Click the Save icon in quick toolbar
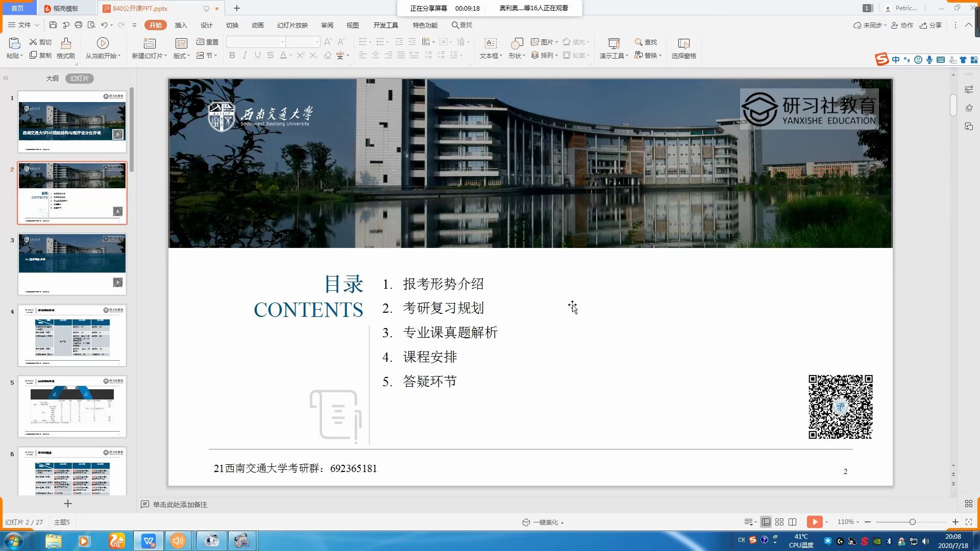 53,25
